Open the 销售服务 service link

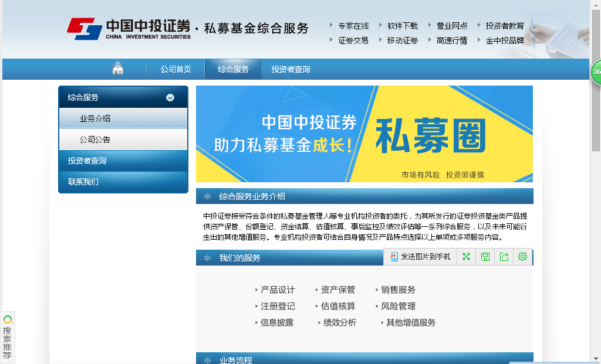pos(399,290)
